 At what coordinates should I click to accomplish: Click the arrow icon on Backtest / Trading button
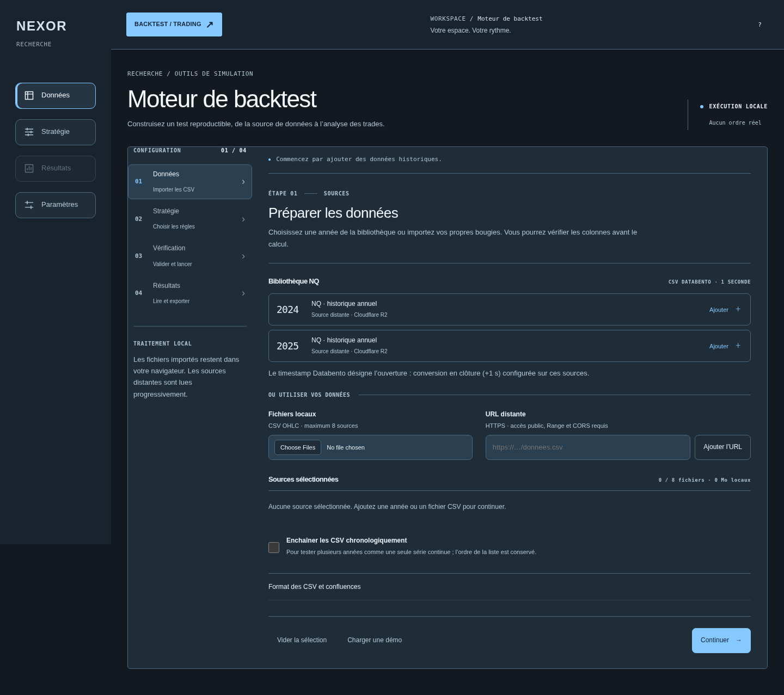tap(210, 24)
